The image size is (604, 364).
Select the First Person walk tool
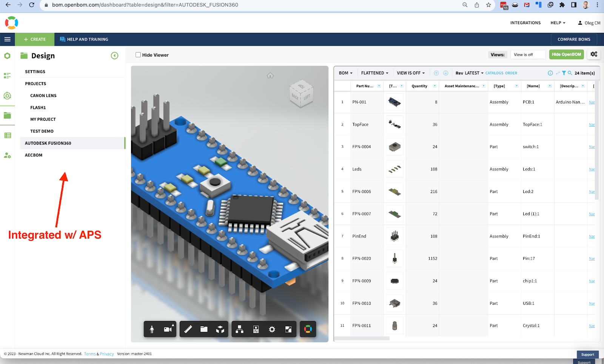click(152, 329)
